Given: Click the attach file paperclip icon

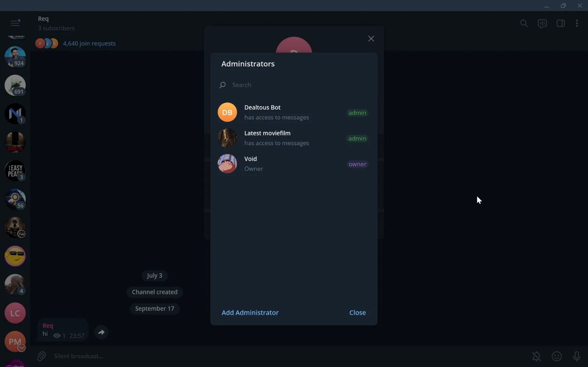Looking at the screenshot, I should (41, 356).
